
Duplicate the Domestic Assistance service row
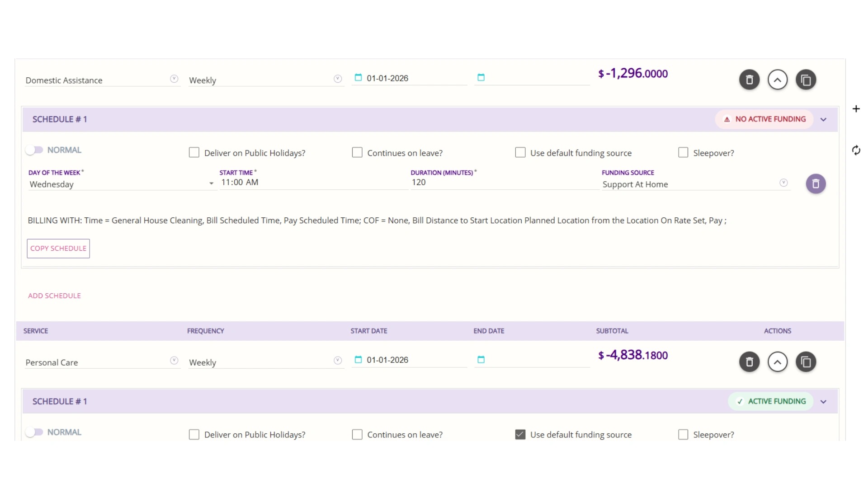click(x=806, y=80)
